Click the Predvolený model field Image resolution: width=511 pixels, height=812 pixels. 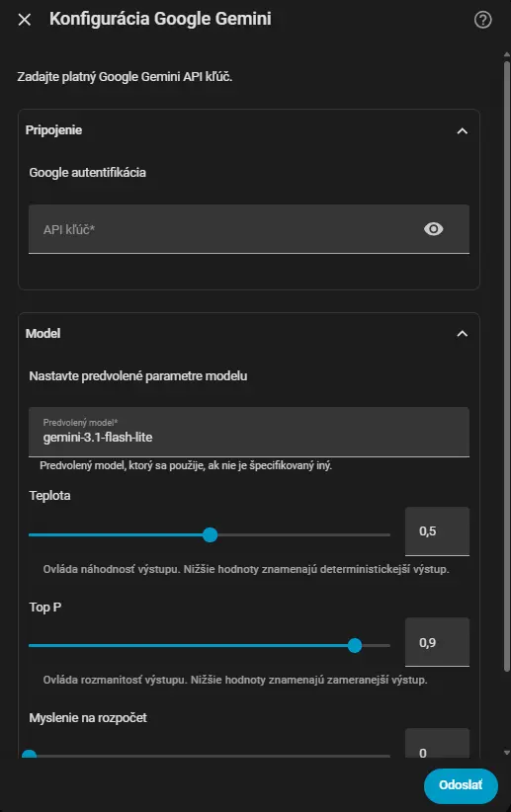(x=249, y=432)
